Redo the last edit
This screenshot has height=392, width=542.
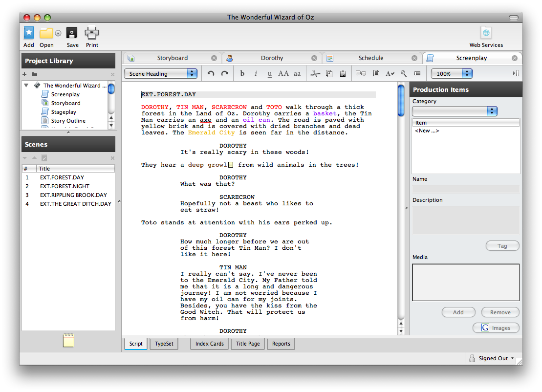tap(225, 73)
